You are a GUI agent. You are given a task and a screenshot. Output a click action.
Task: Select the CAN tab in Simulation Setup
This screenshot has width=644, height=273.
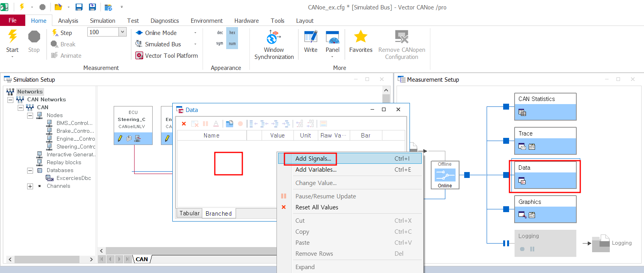142,259
